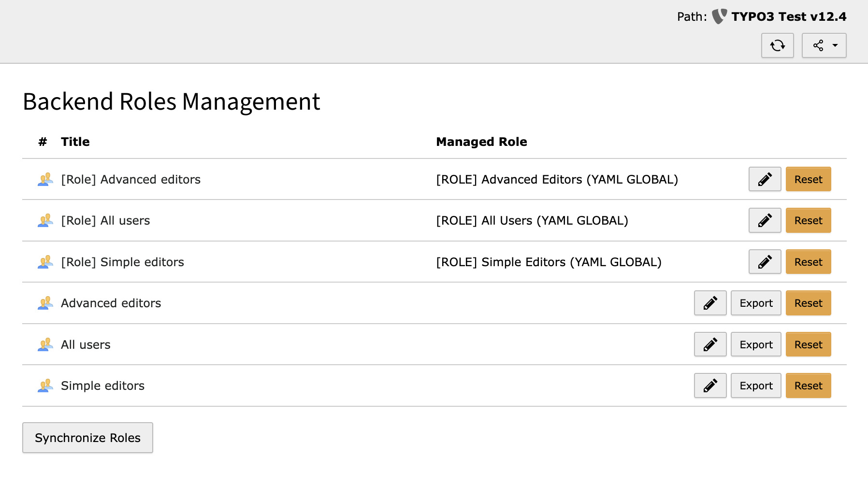The image size is (868, 485).
Task: Open the share dropdown menu
Action: [x=824, y=45]
